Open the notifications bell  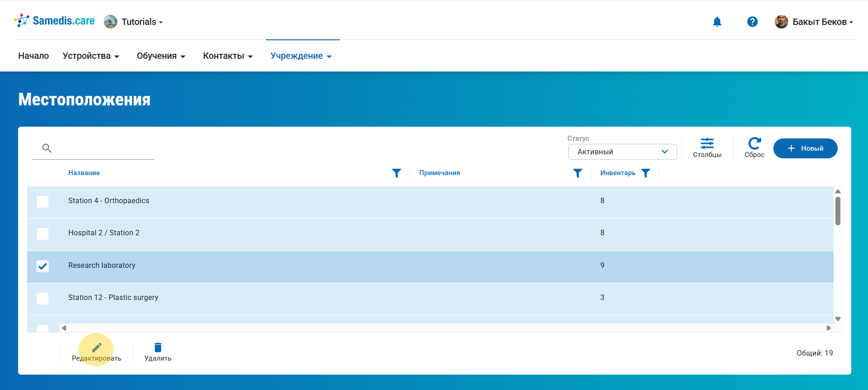(x=717, y=22)
